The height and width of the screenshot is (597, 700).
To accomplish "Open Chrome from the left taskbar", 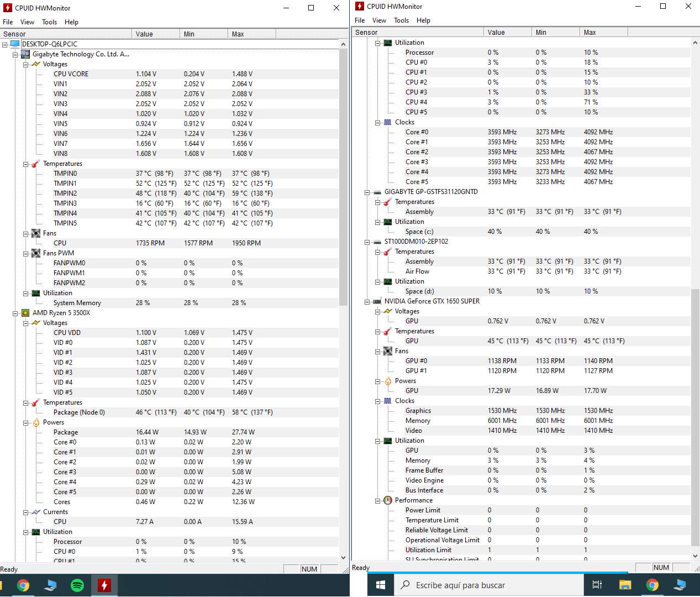I will (23, 585).
